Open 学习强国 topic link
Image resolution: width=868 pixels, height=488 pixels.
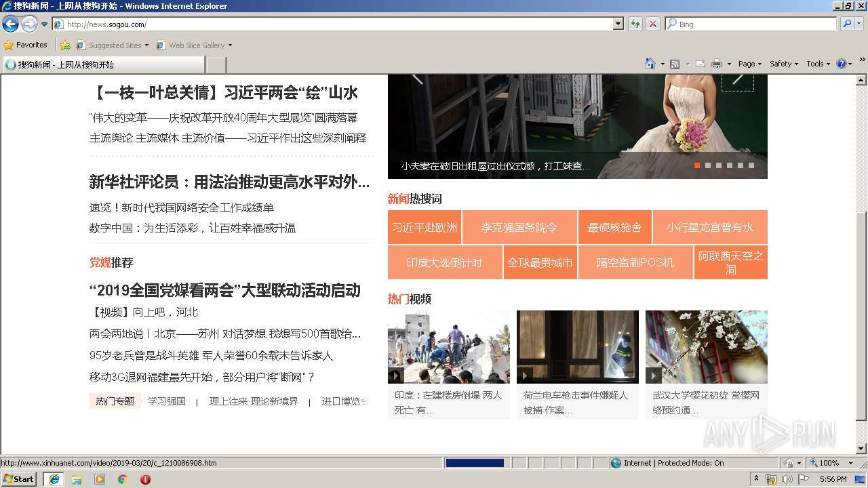(167, 401)
